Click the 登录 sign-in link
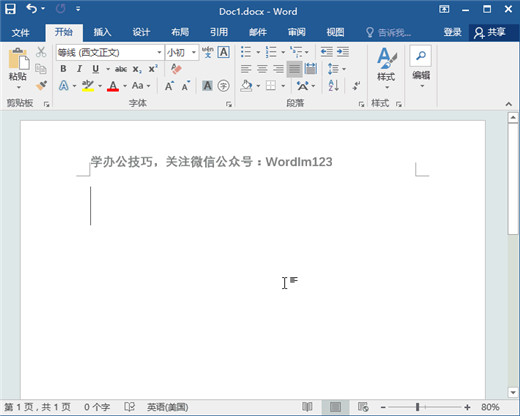Viewport: 520px width, 416px height. pyautogui.click(x=452, y=32)
